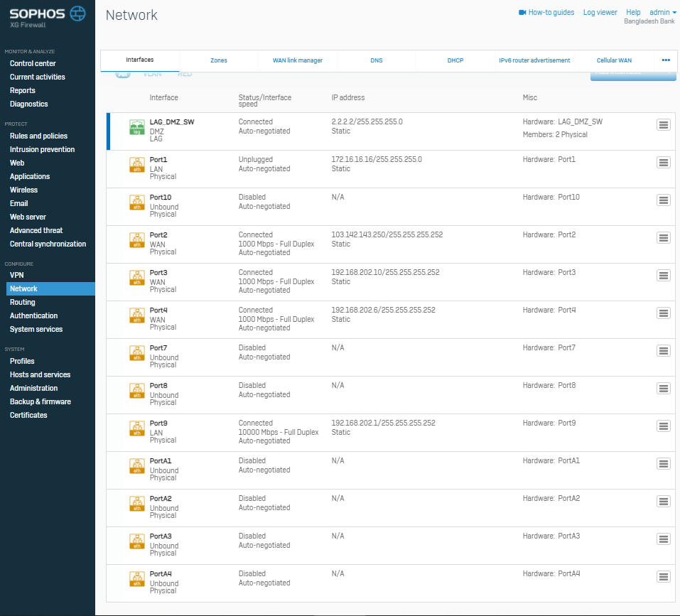Image resolution: width=680 pixels, height=616 pixels.
Task: Open the hamburger menu for Port3
Action: click(664, 276)
